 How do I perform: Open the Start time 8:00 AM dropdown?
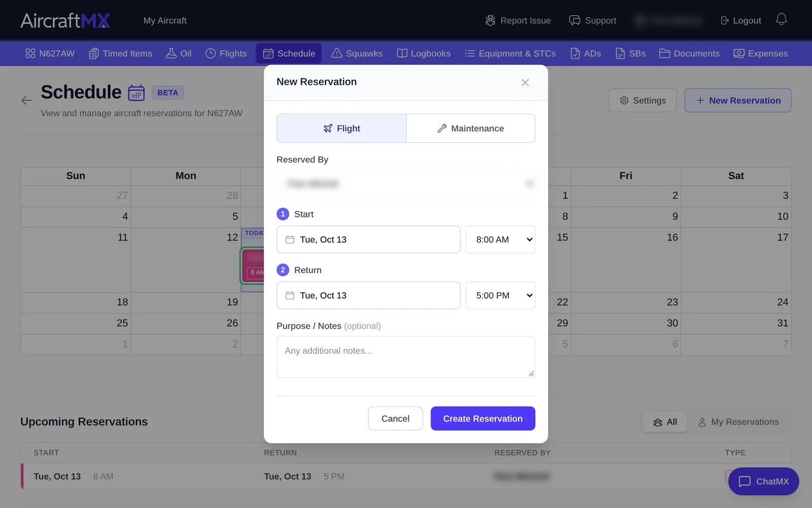click(500, 239)
